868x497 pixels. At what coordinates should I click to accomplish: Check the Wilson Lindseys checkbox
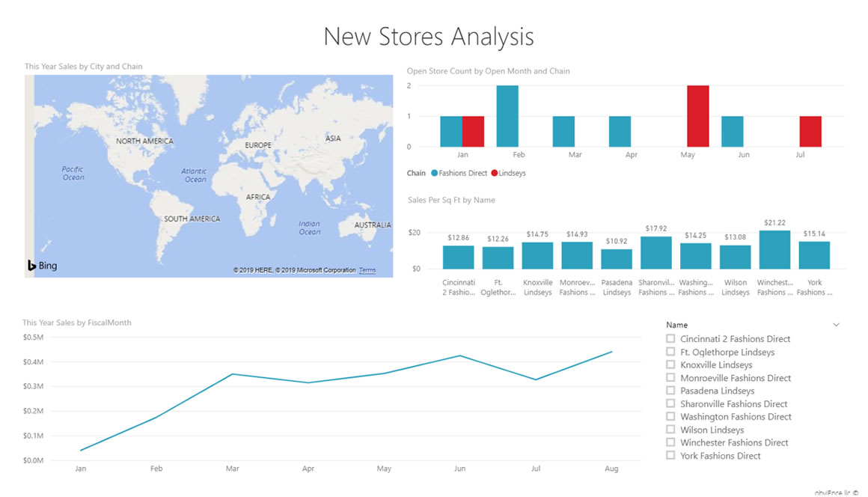[670, 430]
